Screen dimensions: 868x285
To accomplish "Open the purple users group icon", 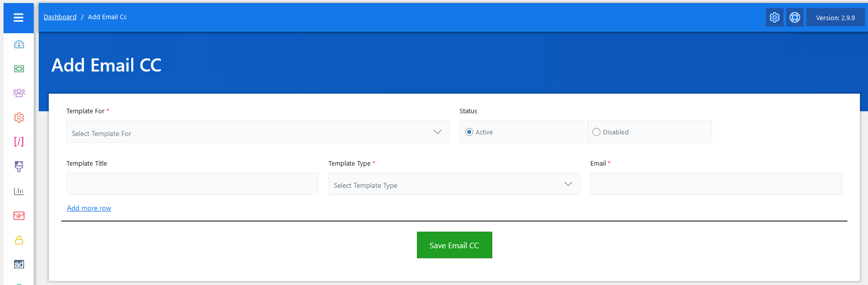I will 19,93.
